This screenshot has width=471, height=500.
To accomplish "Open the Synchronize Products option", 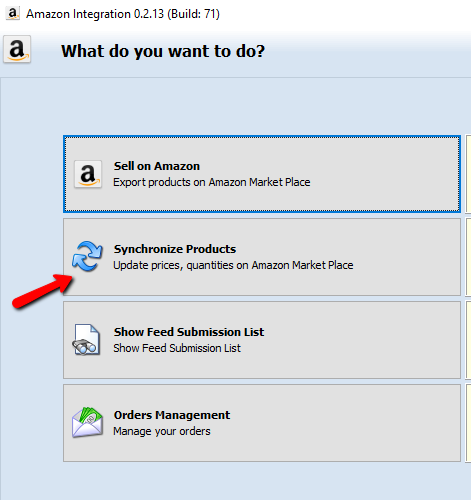I will [262, 257].
